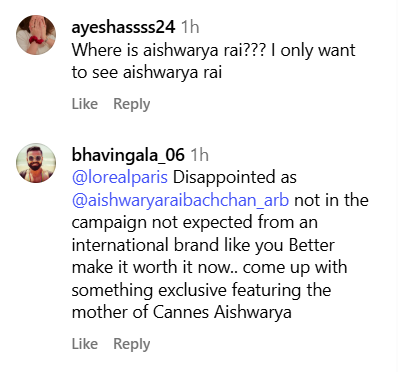Click the text 'mother of Cannes Aishwarya'

click(x=182, y=313)
